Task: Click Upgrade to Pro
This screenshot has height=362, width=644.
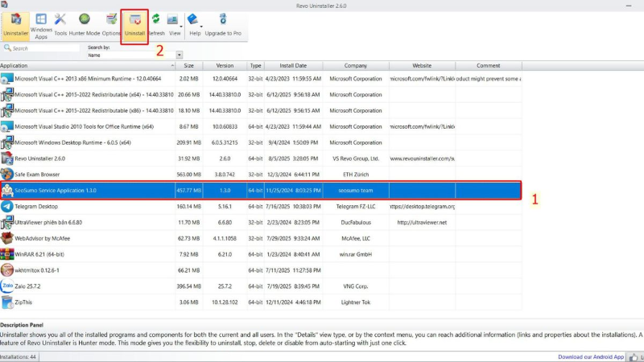Action: click(223, 25)
